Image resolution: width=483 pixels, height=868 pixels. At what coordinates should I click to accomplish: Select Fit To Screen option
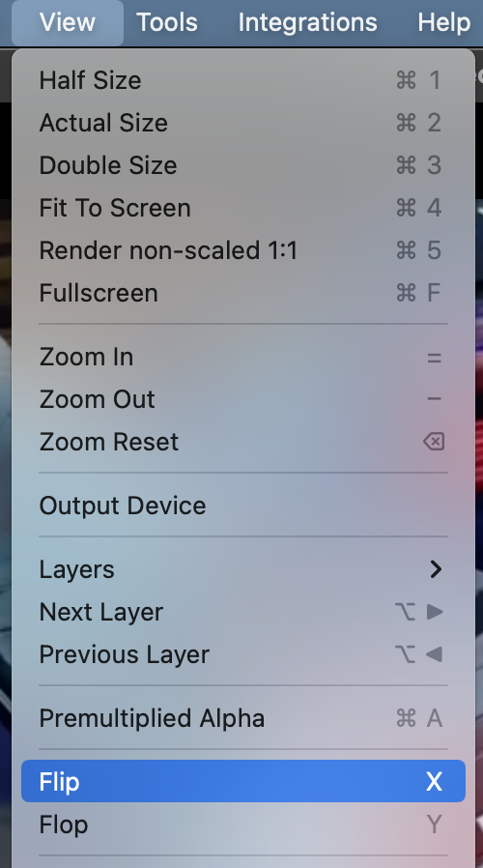[x=242, y=208]
